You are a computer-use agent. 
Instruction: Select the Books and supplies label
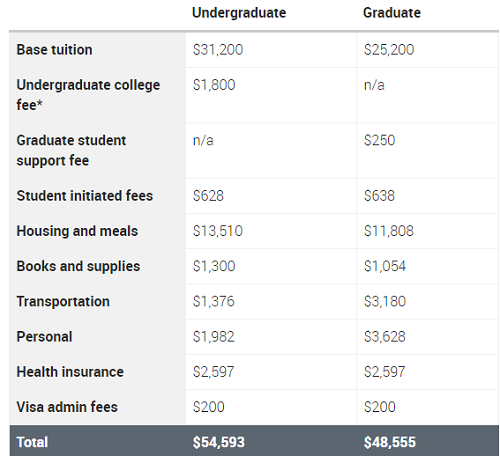pos(78,266)
